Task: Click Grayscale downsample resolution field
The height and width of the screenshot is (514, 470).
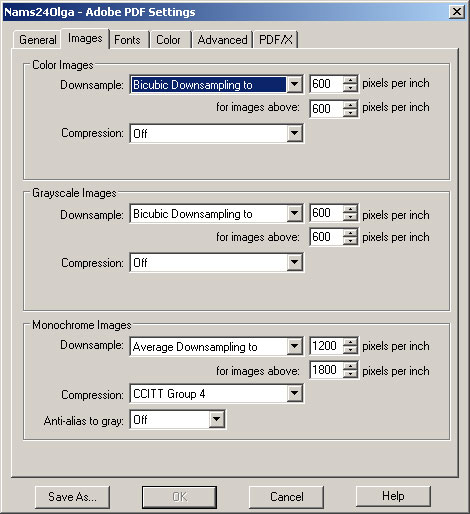Action: [326, 213]
